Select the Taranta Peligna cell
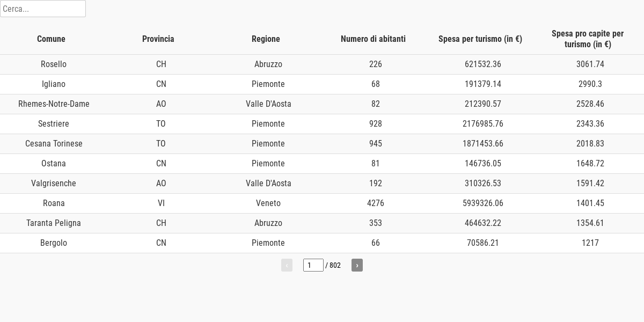 [x=54, y=223]
